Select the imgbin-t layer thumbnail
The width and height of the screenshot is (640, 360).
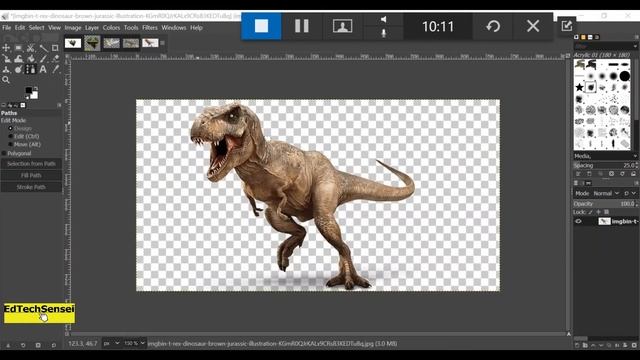coord(604,221)
